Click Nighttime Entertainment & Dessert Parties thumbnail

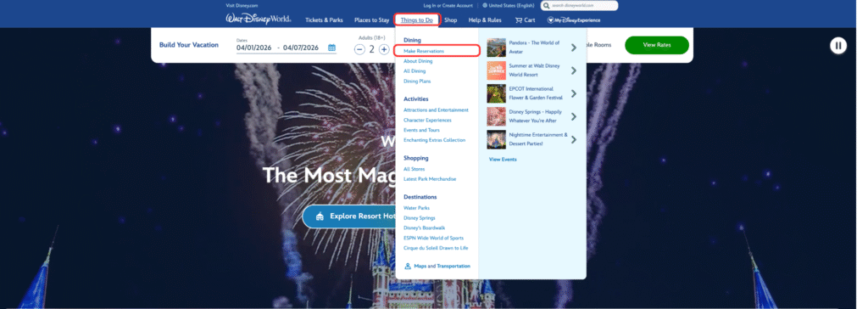(x=496, y=139)
